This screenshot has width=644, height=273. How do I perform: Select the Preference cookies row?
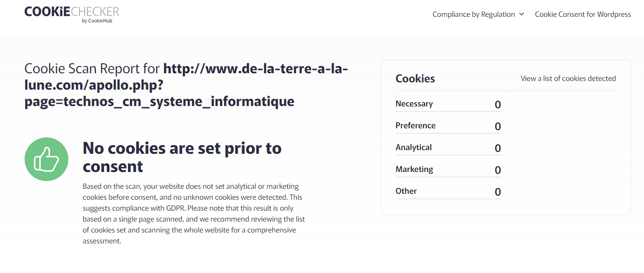tap(449, 126)
